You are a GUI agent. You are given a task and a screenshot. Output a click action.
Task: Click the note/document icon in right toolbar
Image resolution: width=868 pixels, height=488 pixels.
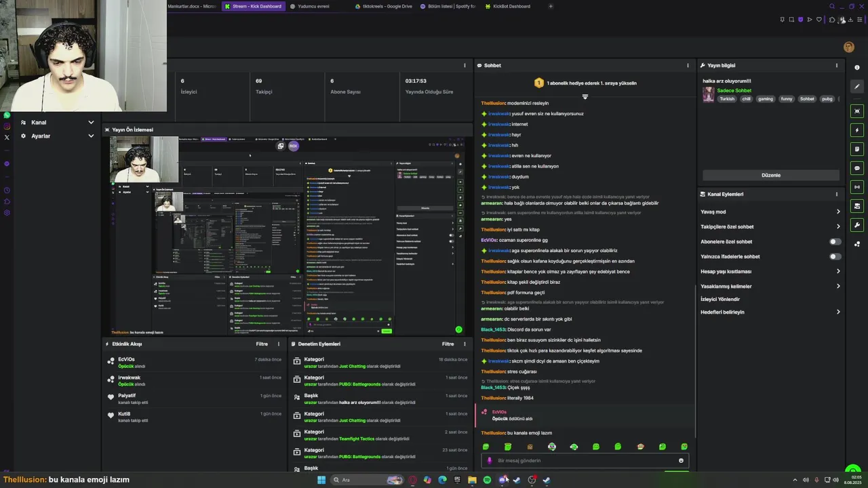point(857,149)
